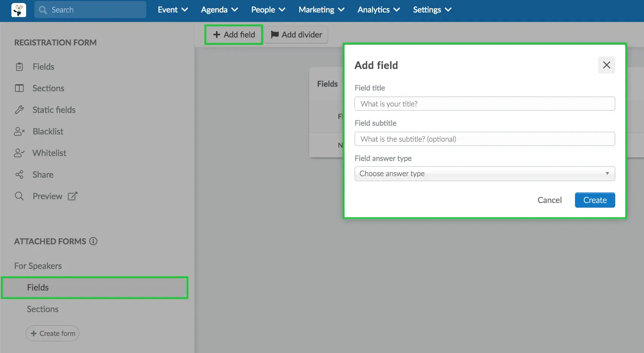Click the Create button in the dialog
The image size is (644, 353).
pyautogui.click(x=595, y=200)
